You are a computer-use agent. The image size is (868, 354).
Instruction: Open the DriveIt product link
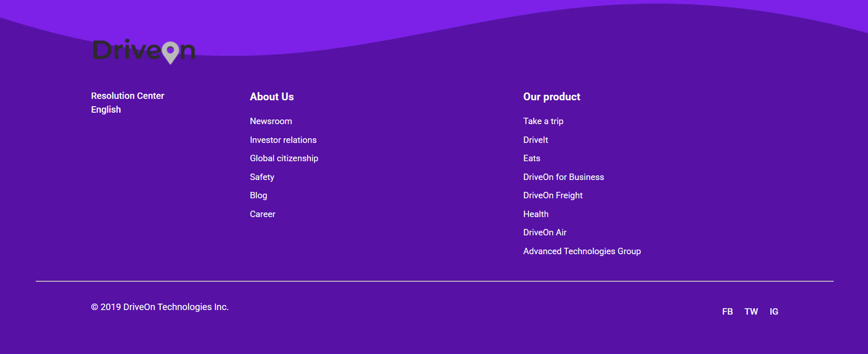[535, 140]
